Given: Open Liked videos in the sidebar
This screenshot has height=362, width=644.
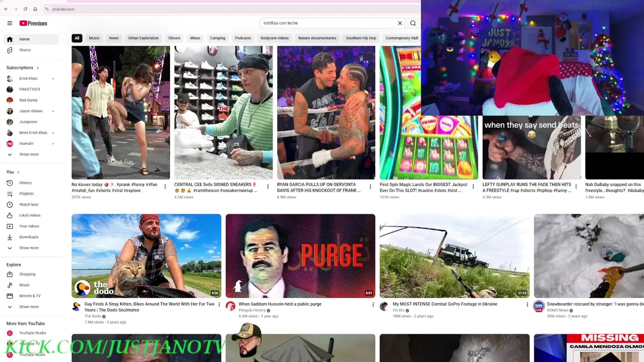Looking at the screenshot, I should [31, 215].
